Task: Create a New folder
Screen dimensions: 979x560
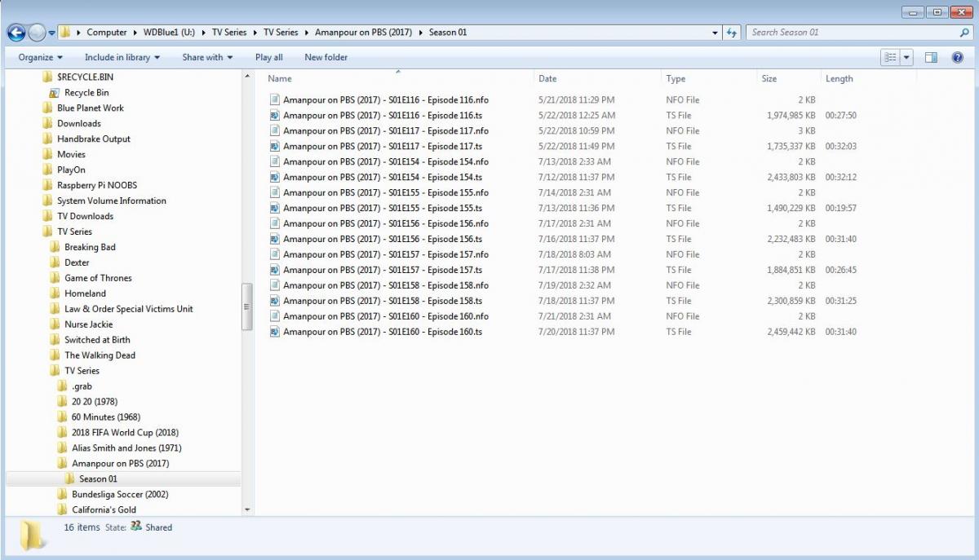Action: coord(326,57)
